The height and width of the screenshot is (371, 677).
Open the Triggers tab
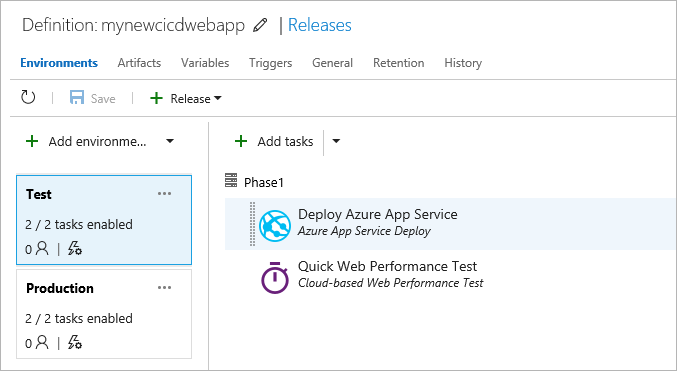(x=270, y=63)
